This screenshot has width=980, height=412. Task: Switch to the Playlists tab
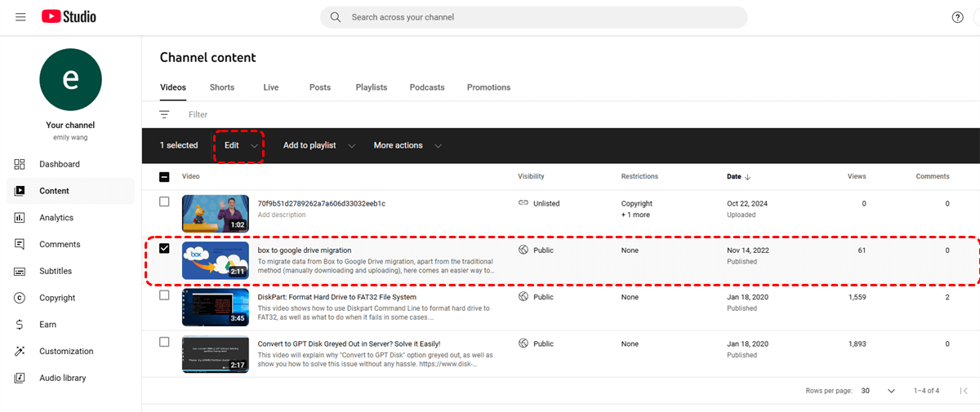372,87
